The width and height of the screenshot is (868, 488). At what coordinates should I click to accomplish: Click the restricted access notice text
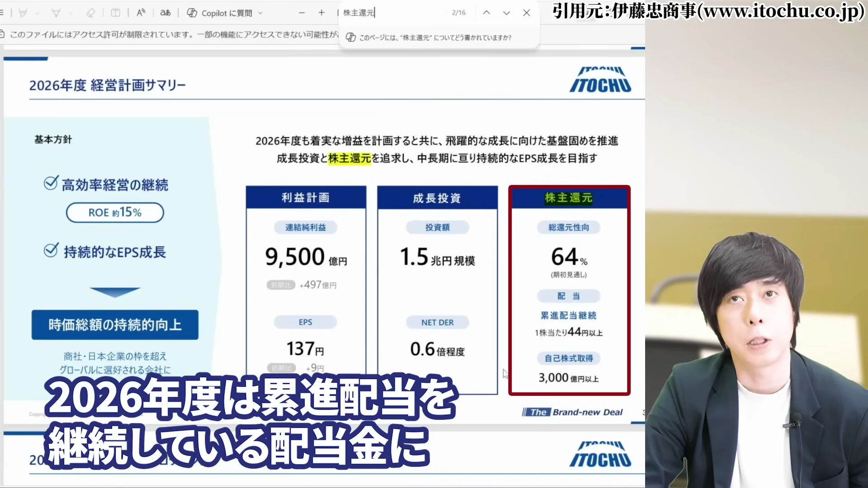tap(174, 34)
